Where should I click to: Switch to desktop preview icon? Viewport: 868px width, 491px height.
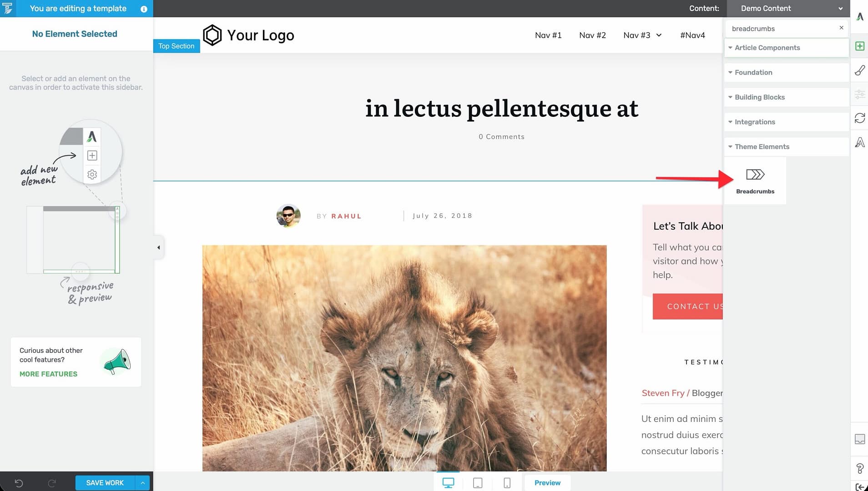(448, 483)
